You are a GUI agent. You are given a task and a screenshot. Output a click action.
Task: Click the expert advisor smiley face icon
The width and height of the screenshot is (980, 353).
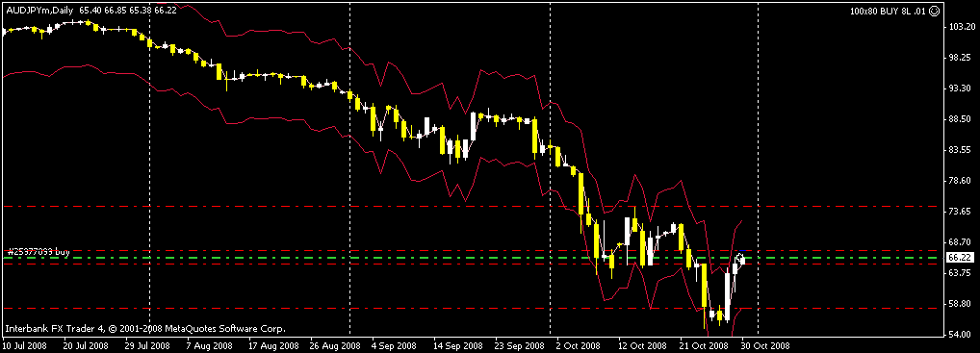pyautogui.click(x=934, y=11)
